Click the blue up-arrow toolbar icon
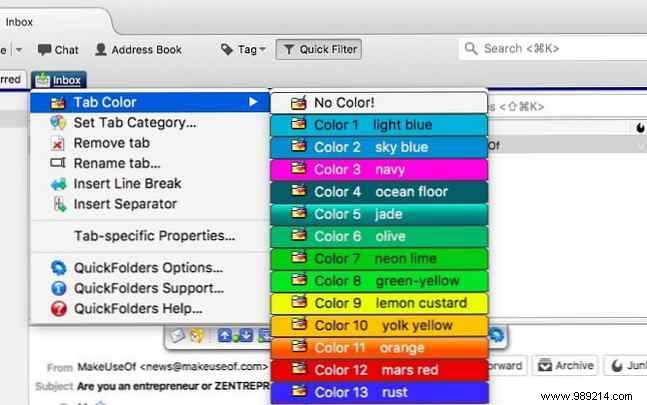 point(225,335)
